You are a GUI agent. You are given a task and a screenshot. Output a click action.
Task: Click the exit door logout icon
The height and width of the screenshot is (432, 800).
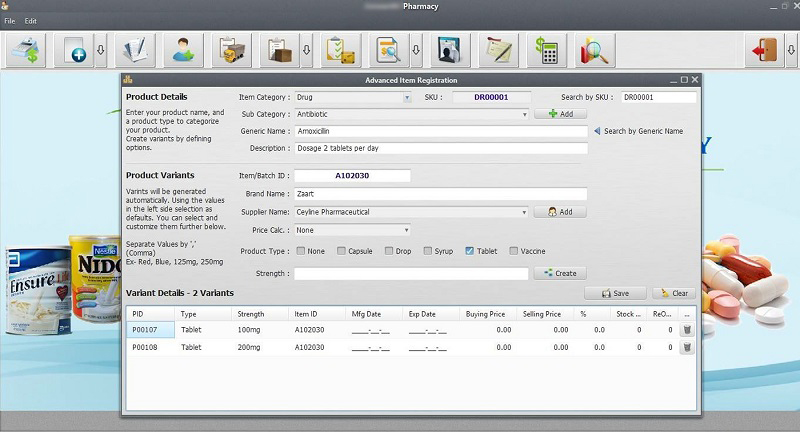(x=764, y=50)
